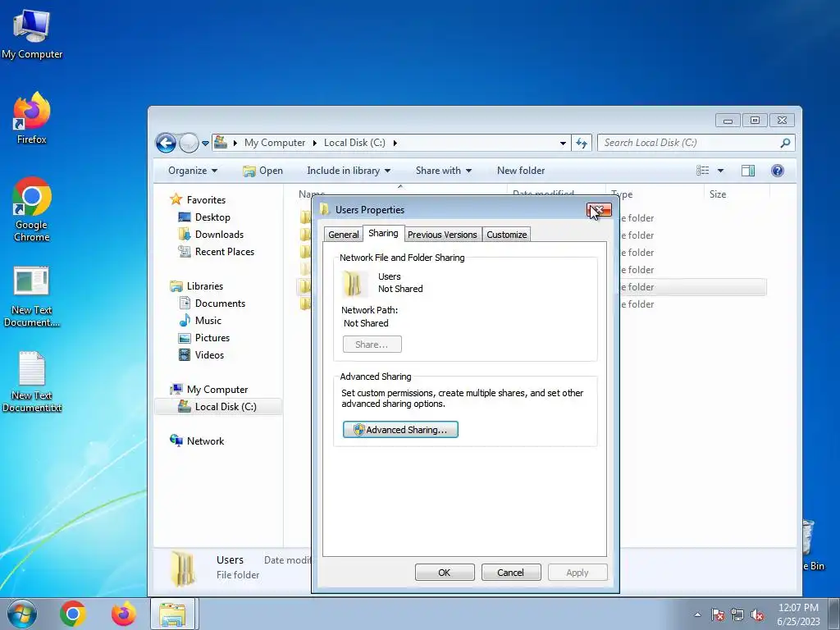Click the Explorer back arrow button
This screenshot has width=840, height=630.
[166, 143]
